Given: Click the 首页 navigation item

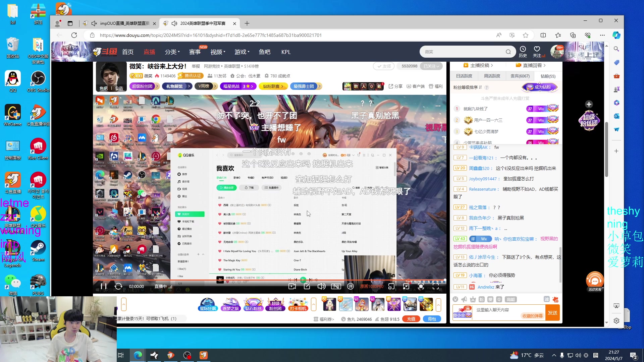Looking at the screenshot, I should (x=128, y=52).
